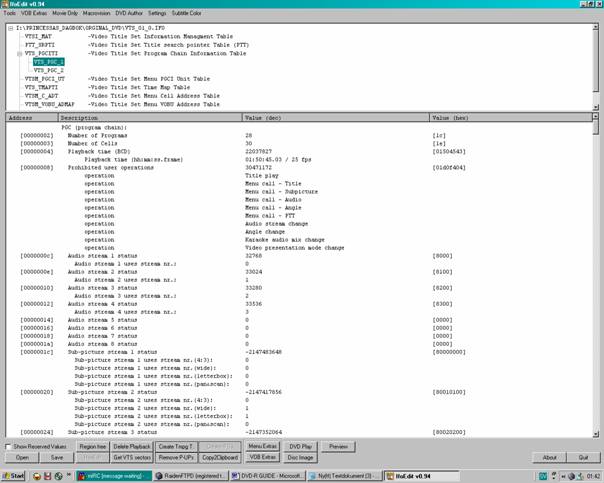Click the system tray clock

tap(593, 476)
